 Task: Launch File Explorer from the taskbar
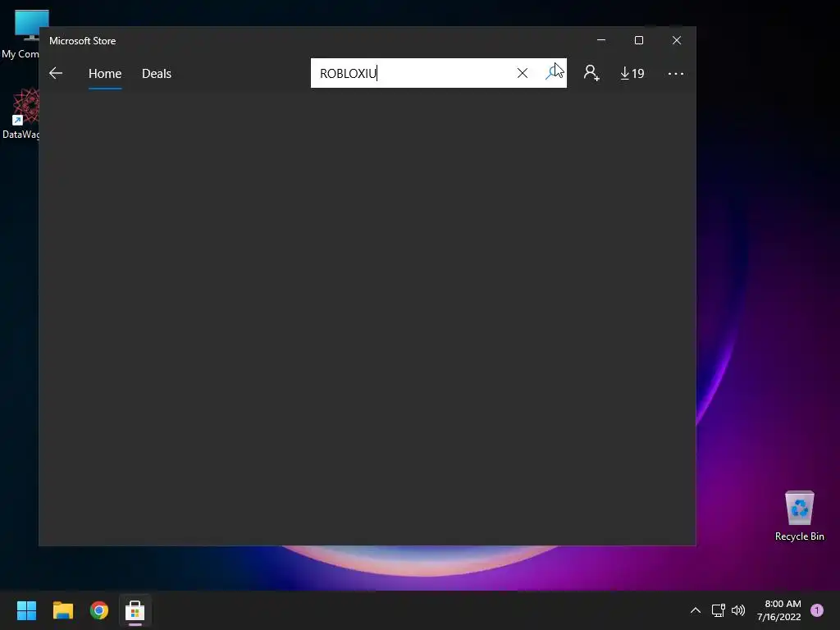click(62, 610)
